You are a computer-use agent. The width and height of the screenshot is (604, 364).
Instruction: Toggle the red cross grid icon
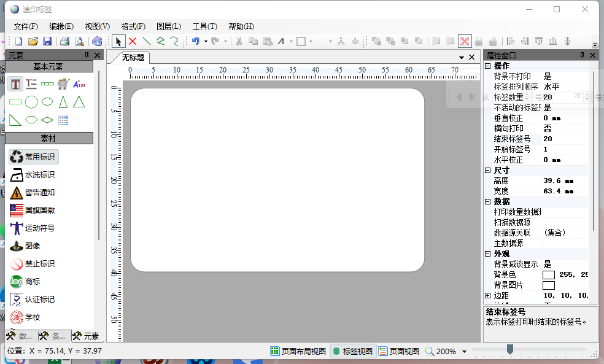point(465,41)
